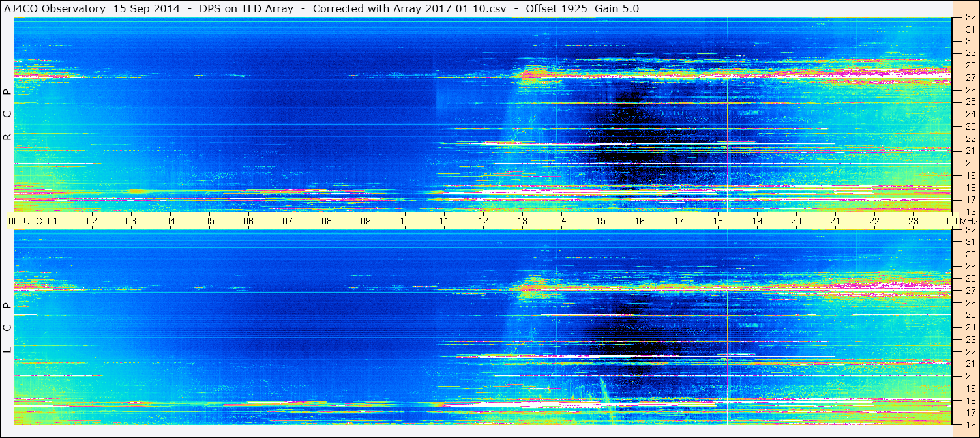Click the vertical LCP panel label
Screen dimensions: 980x438
coord(7,328)
